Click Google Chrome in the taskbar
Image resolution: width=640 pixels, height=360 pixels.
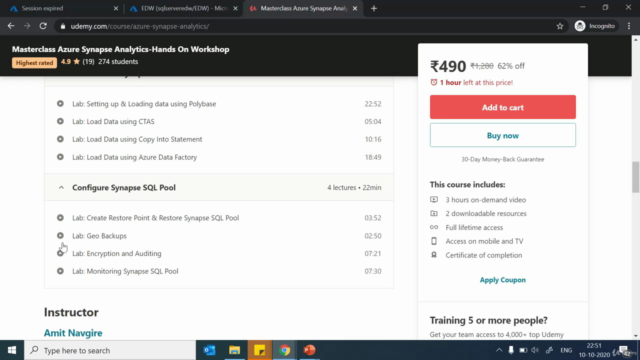pos(284,350)
